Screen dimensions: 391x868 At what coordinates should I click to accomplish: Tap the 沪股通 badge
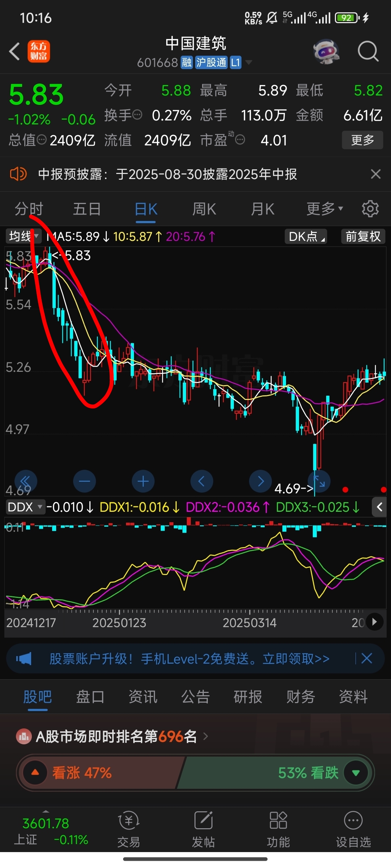click(211, 63)
